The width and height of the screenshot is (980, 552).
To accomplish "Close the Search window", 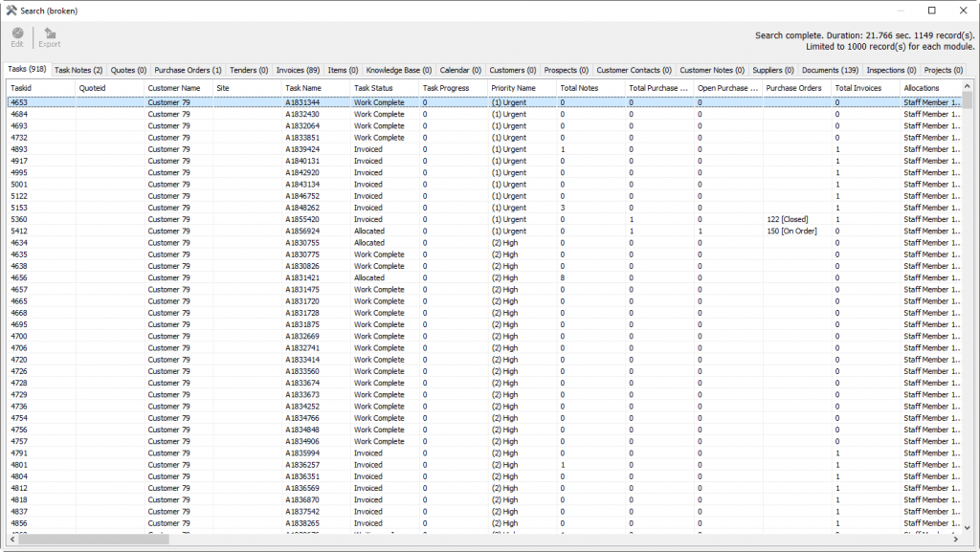I will pos(963,10).
